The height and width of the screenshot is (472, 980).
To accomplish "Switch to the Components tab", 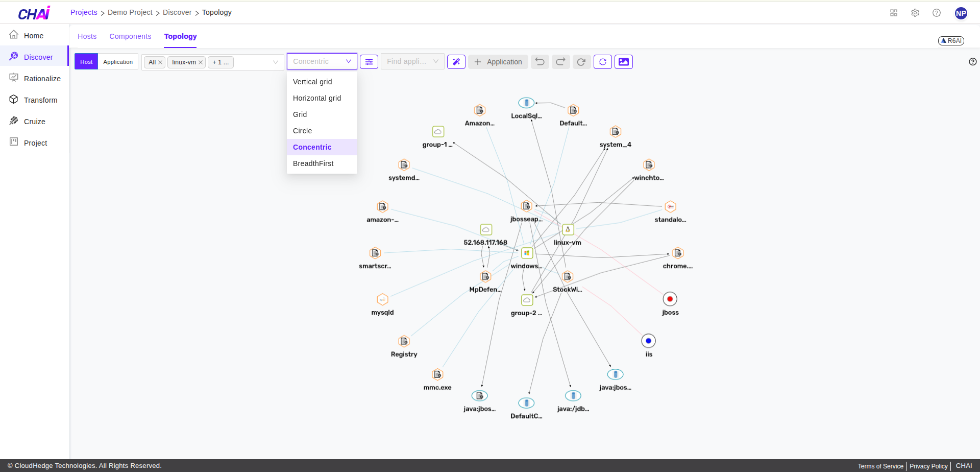I will (130, 36).
